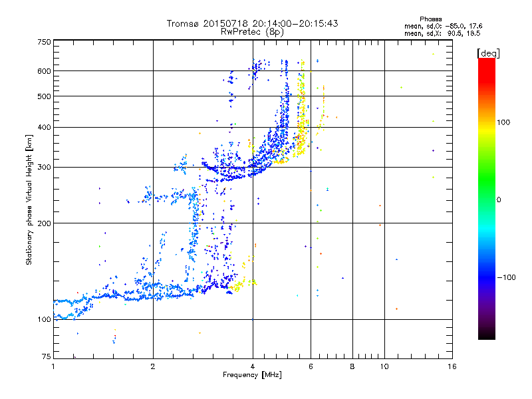Click the y-axis tick label '500'
Viewport: 532px width, 399px height.
pyautogui.click(x=45, y=96)
